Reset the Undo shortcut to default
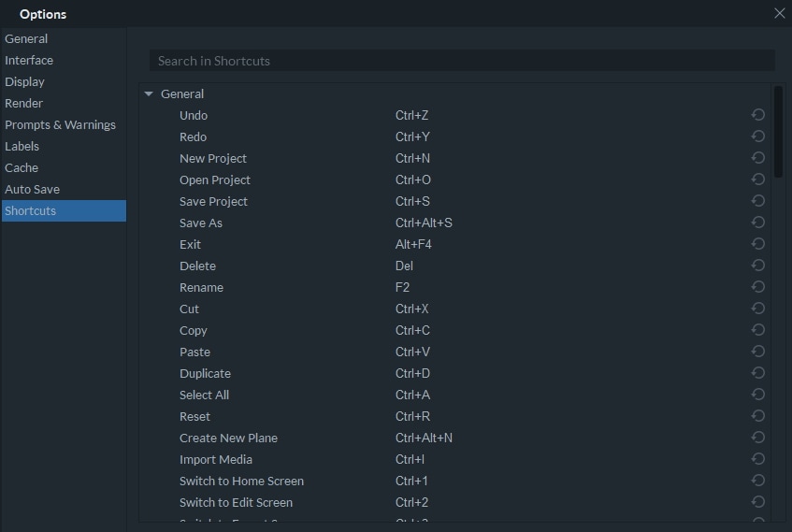 pos(758,115)
